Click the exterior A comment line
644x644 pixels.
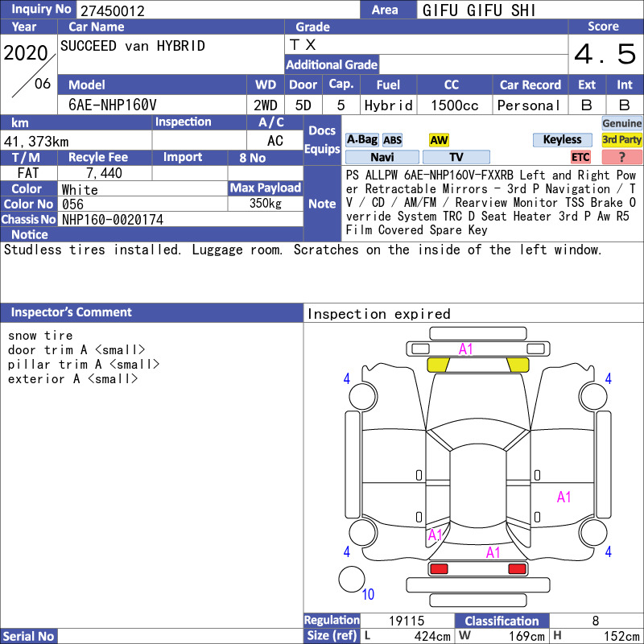(x=72, y=378)
